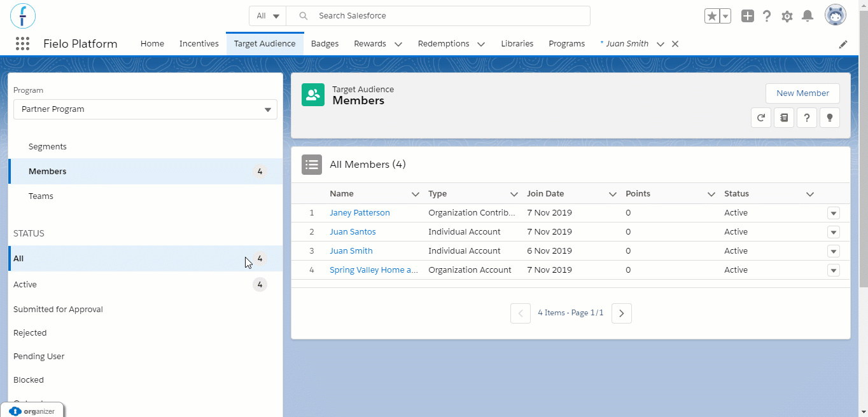Viewport: 868px width, 417px height.
Task: Click the green Target Audience members icon
Action: click(313, 95)
